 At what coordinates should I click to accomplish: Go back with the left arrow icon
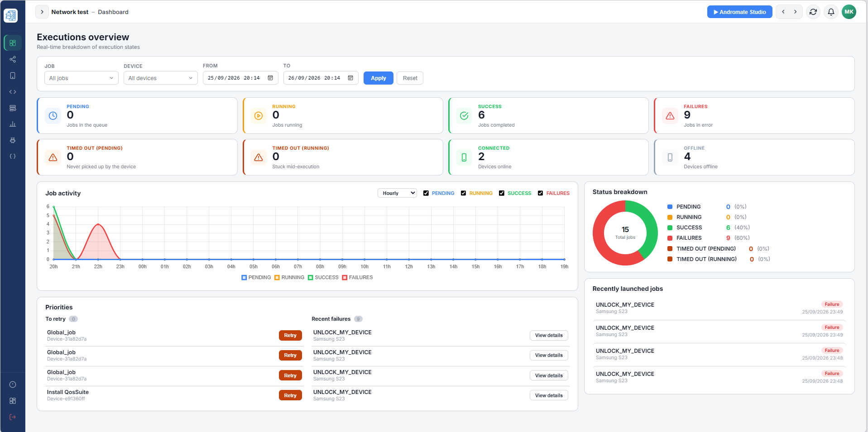tap(783, 12)
